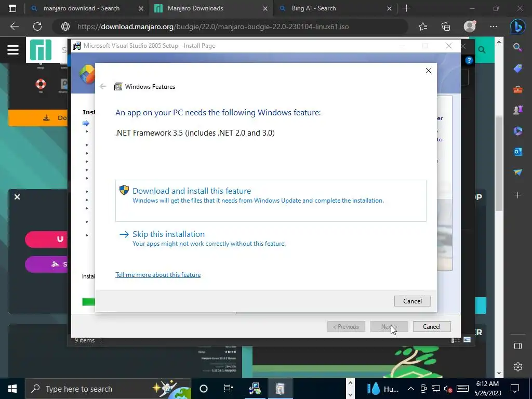532x399 pixels.
Task: Open Collections icon in toolbar
Action: (446, 26)
